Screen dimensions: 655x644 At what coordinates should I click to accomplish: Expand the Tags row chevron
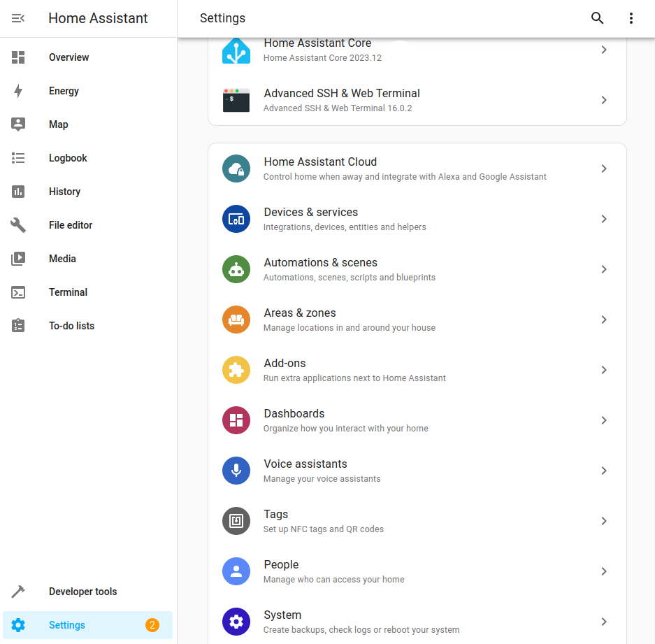(x=604, y=521)
